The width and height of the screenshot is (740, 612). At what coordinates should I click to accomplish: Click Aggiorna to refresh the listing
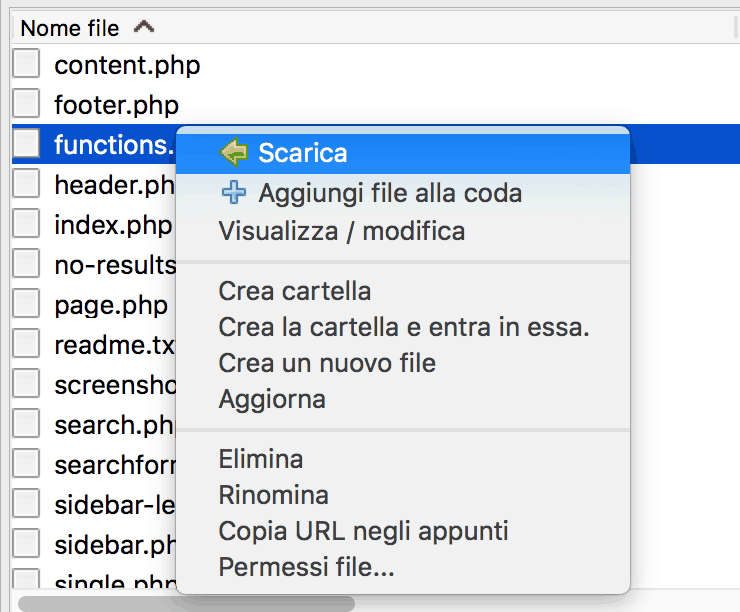coord(272,399)
